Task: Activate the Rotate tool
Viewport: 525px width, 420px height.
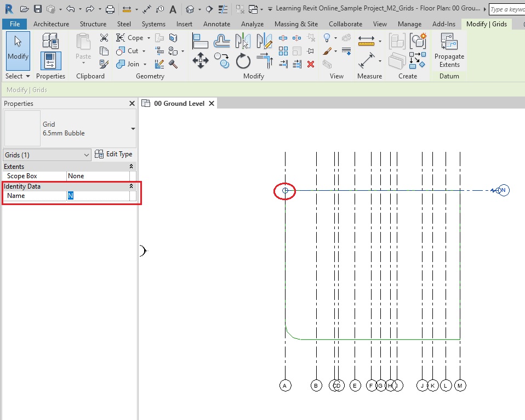Action: (x=243, y=60)
